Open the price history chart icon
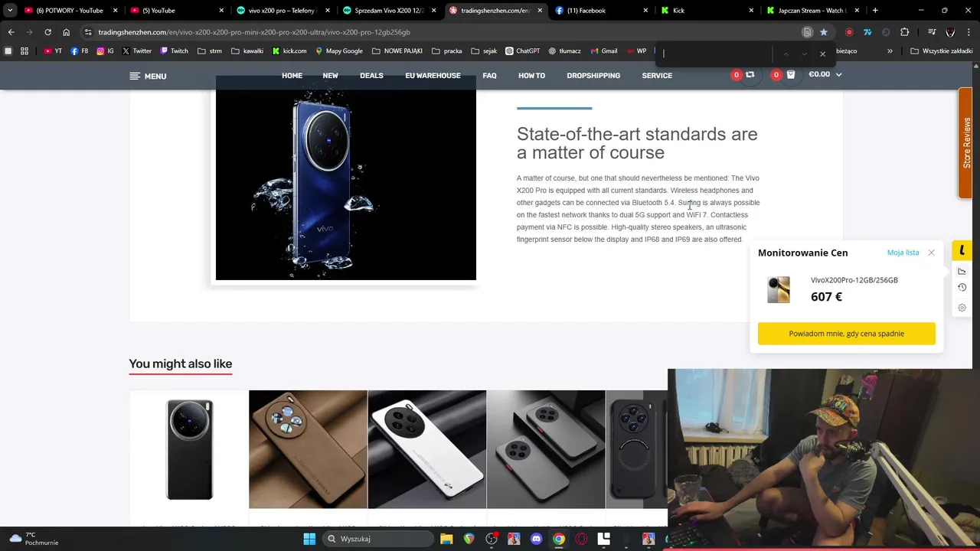Image resolution: width=980 pixels, height=551 pixels. (962, 271)
